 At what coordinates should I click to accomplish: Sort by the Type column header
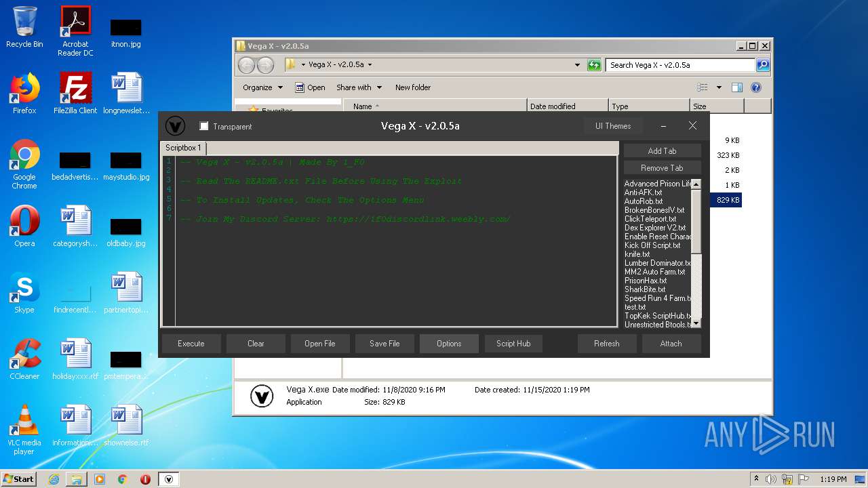tap(649, 106)
